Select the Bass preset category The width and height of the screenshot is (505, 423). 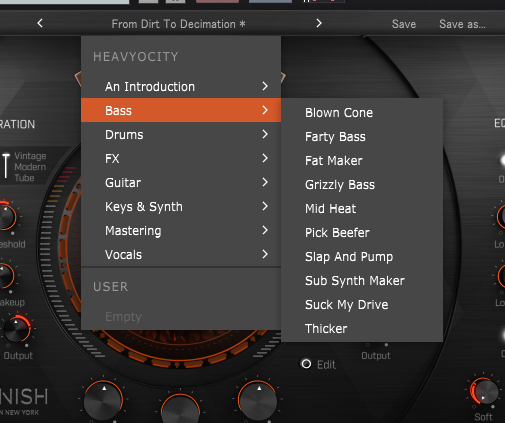pos(181,110)
